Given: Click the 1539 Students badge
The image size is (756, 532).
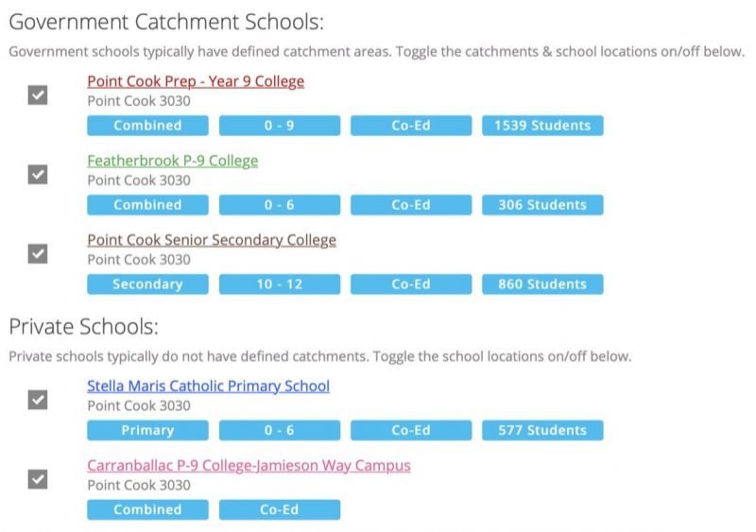Looking at the screenshot, I should coord(542,126).
